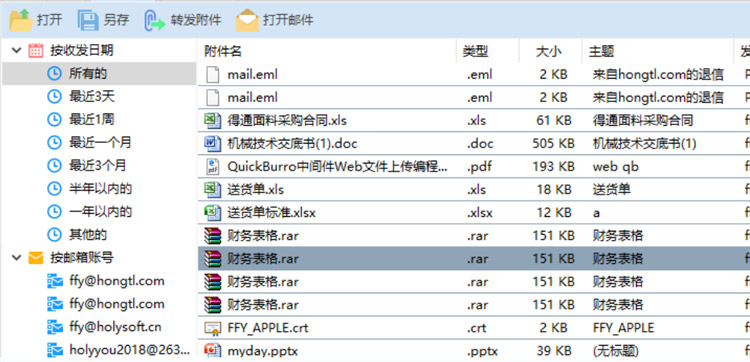The image size is (750, 362).
Task: Select the 其他的 date filter
Action: click(x=88, y=235)
